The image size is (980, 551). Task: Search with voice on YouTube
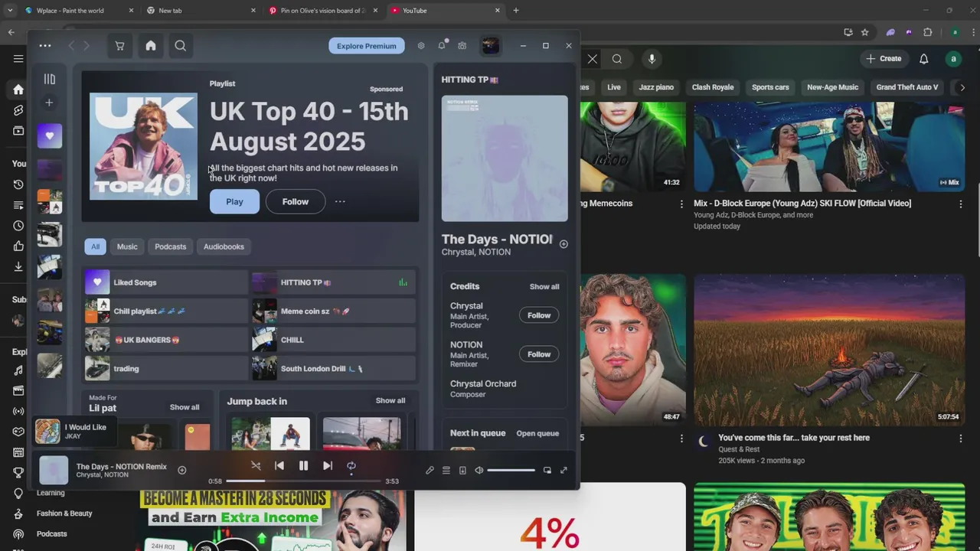(x=652, y=59)
